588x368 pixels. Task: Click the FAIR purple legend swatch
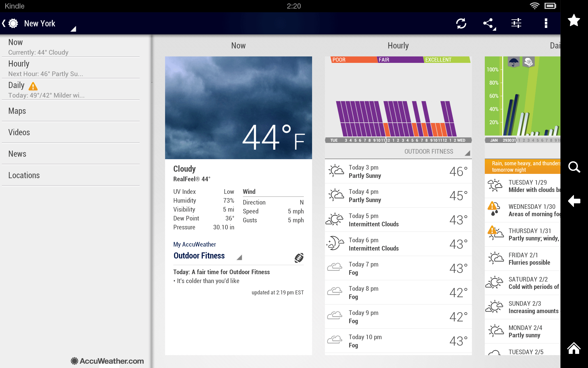click(x=400, y=59)
